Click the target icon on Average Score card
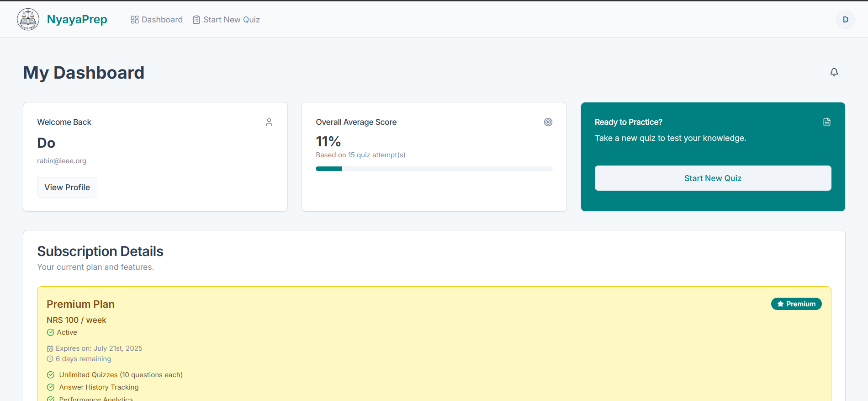Viewport: 868px width, 401px height. point(548,122)
